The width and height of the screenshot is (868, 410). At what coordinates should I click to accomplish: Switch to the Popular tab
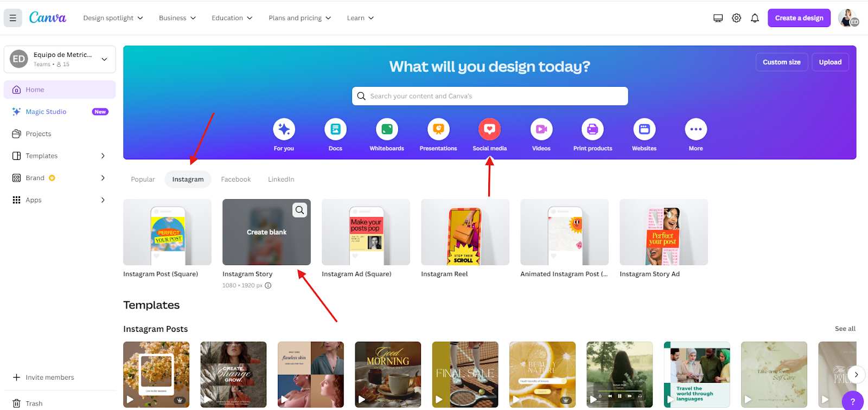pos(143,180)
